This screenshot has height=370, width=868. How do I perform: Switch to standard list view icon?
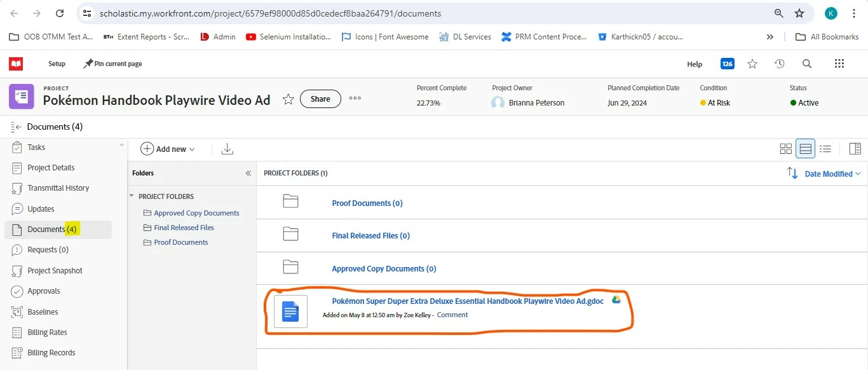pyautogui.click(x=806, y=149)
